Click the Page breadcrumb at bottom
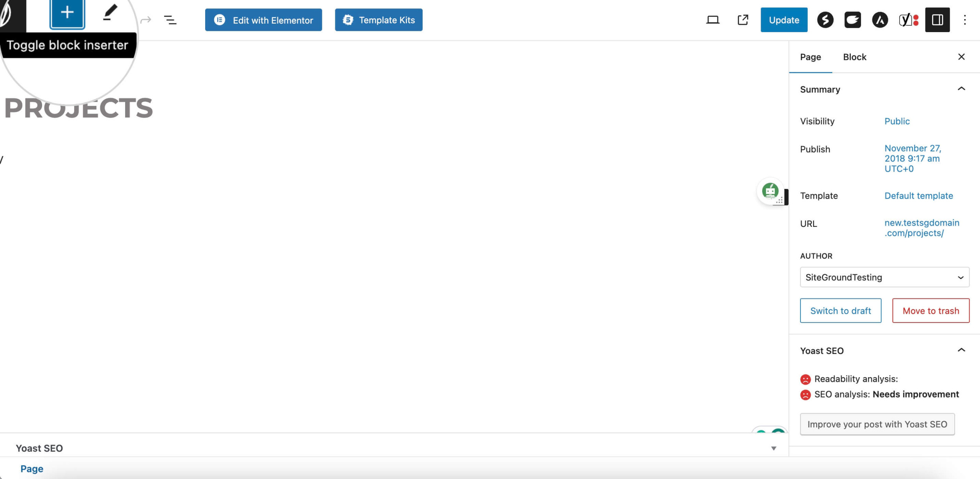 pyautogui.click(x=32, y=469)
